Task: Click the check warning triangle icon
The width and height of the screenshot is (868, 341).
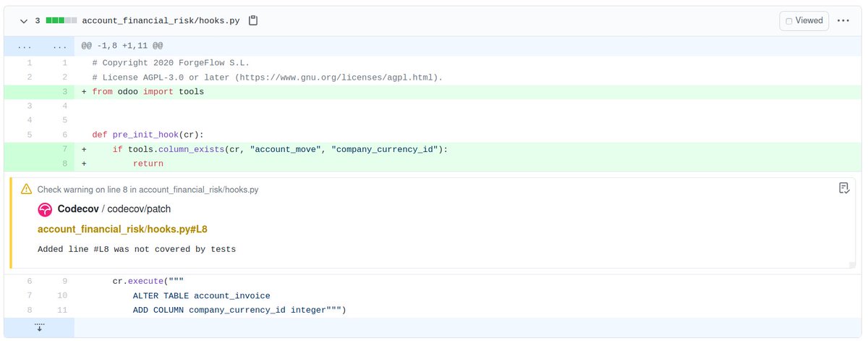Action: [x=26, y=189]
